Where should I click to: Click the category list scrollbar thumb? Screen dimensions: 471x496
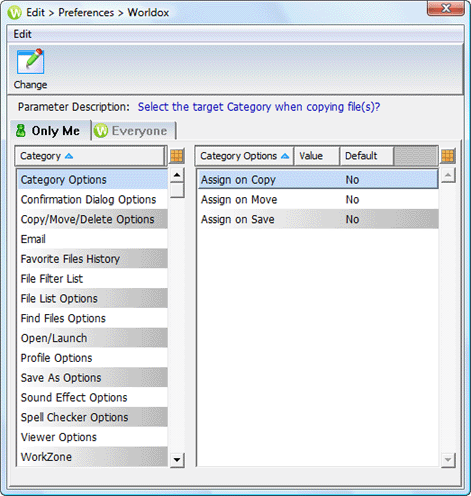(177, 190)
